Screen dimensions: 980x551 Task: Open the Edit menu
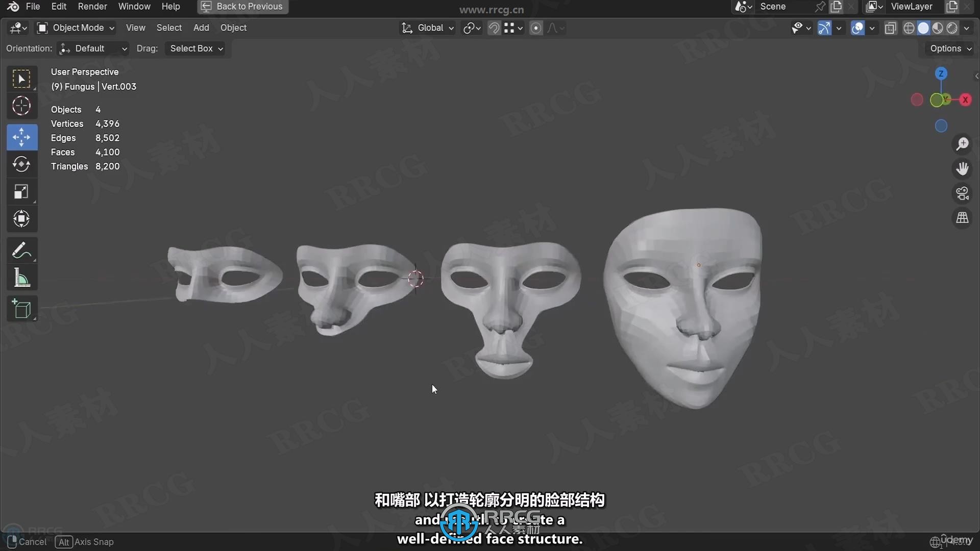point(59,7)
